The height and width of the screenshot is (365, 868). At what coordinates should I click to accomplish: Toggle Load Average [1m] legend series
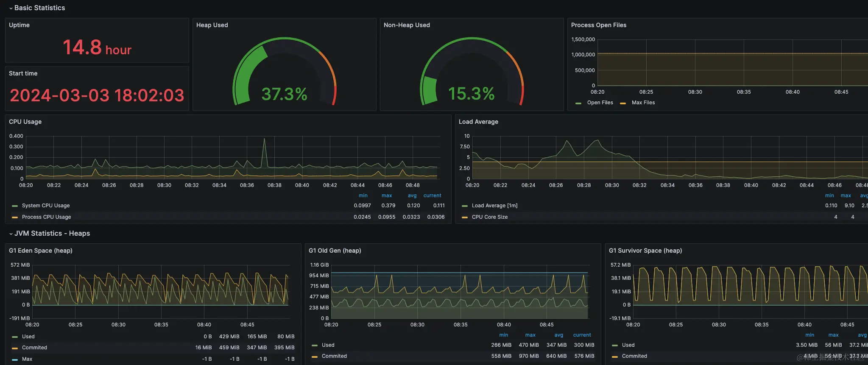494,206
